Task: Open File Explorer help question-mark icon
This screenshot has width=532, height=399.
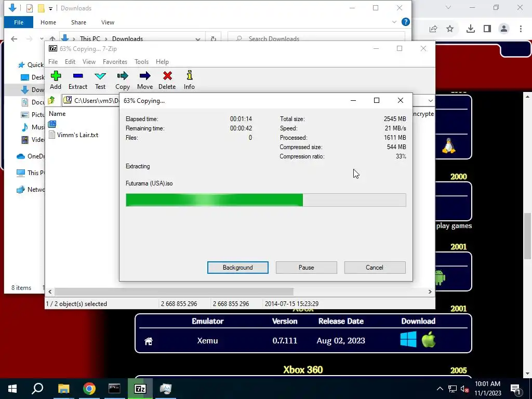Action: click(405, 22)
